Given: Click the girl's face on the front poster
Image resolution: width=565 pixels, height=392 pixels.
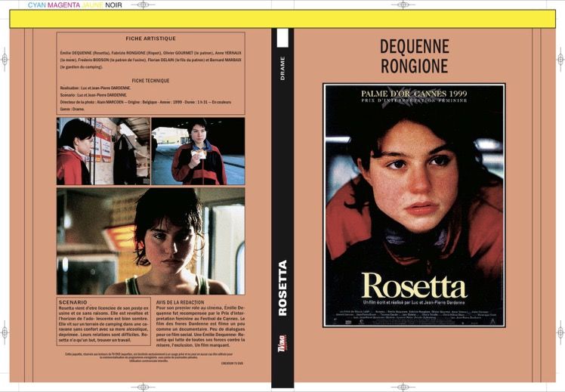Looking at the screenshot, I should (414, 177).
